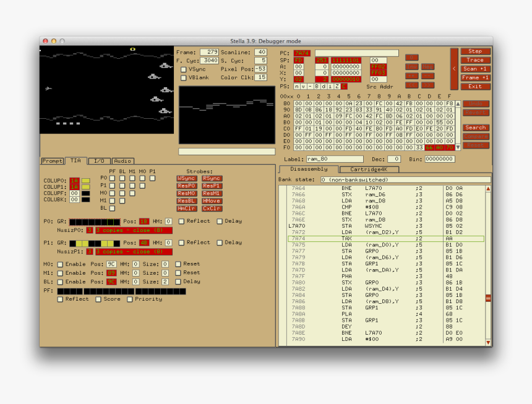Check the playfield Reflect checkbox below PF

tap(60, 299)
